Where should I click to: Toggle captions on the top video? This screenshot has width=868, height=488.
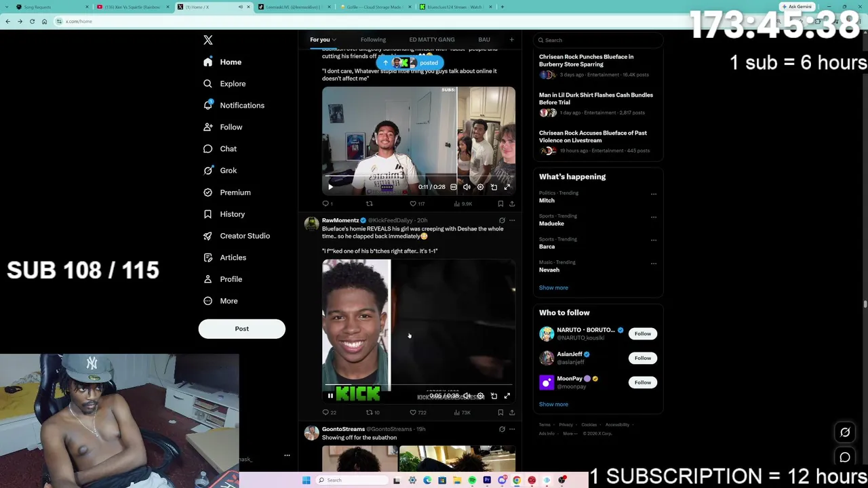pos(454,187)
